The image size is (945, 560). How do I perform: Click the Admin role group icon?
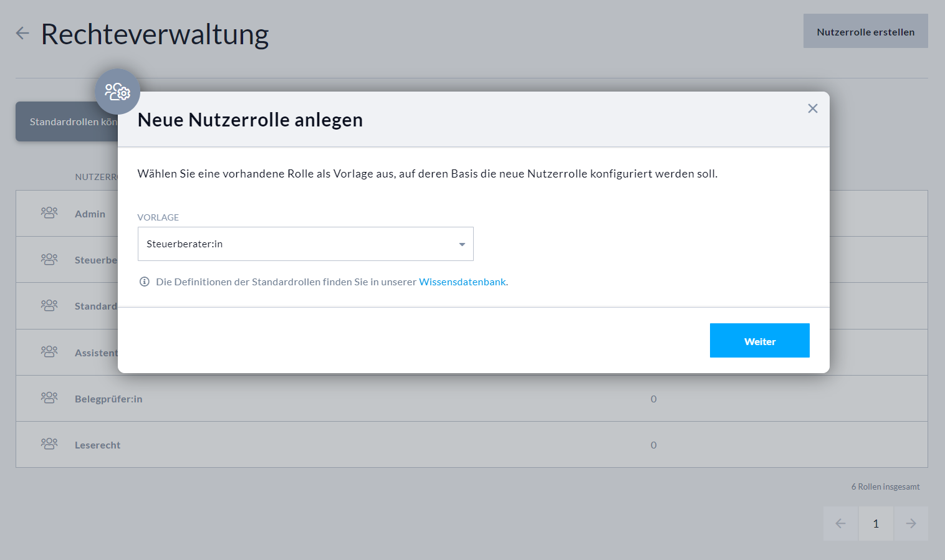[x=49, y=213]
